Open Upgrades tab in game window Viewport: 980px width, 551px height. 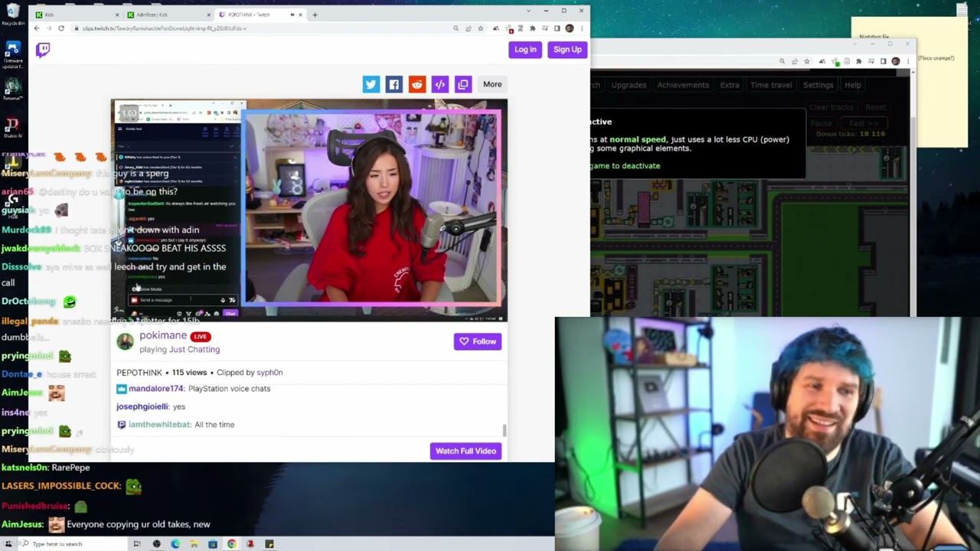(629, 85)
